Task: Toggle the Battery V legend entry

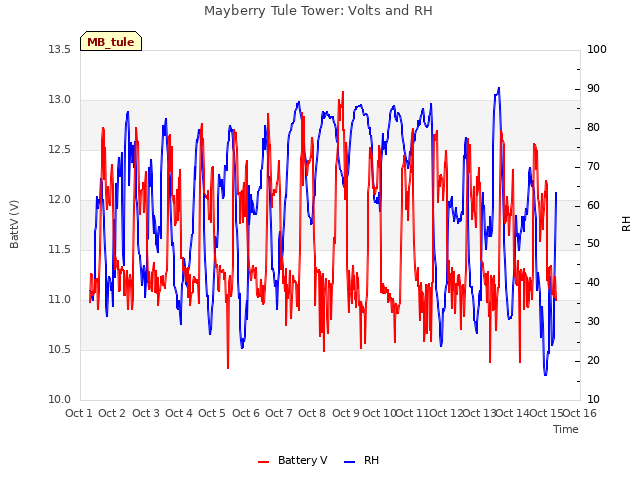Action: [x=293, y=460]
